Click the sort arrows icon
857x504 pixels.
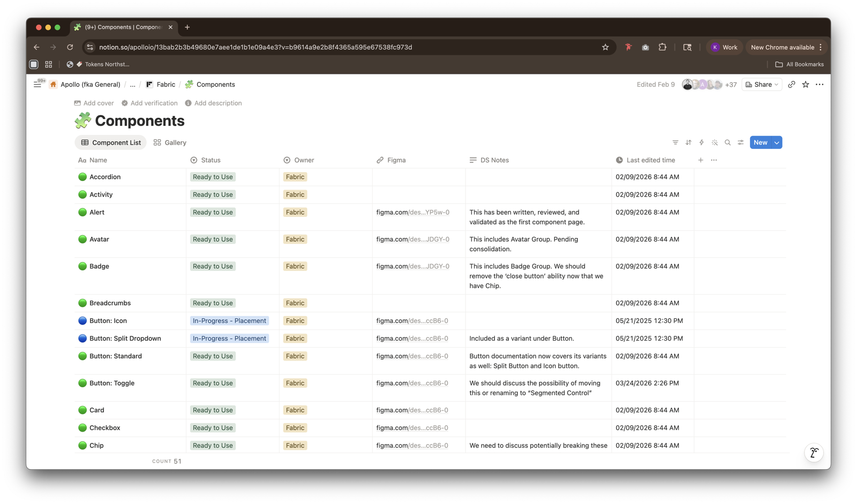688,142
